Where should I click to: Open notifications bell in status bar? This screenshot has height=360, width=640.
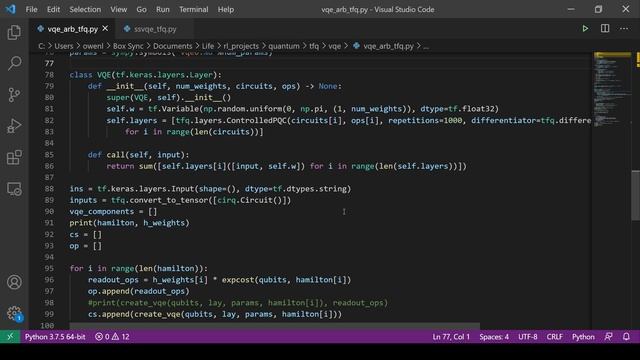pyautogui.click(x=626, y=337)
